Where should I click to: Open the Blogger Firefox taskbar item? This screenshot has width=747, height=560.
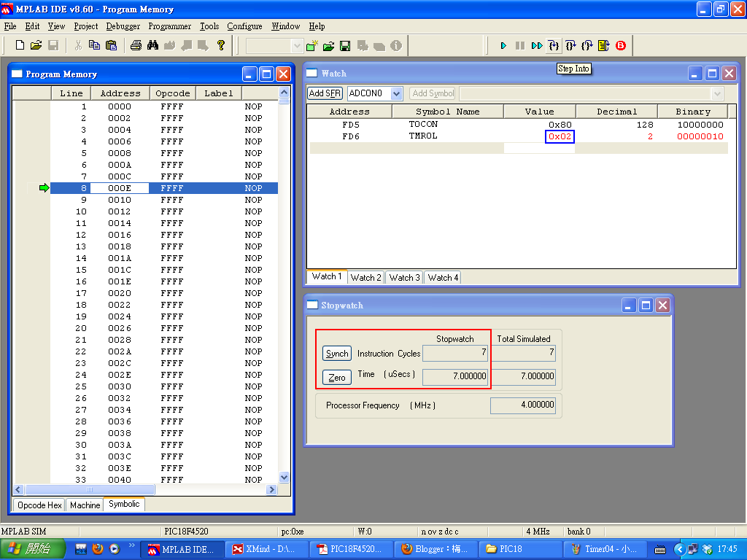pos(436,549)
